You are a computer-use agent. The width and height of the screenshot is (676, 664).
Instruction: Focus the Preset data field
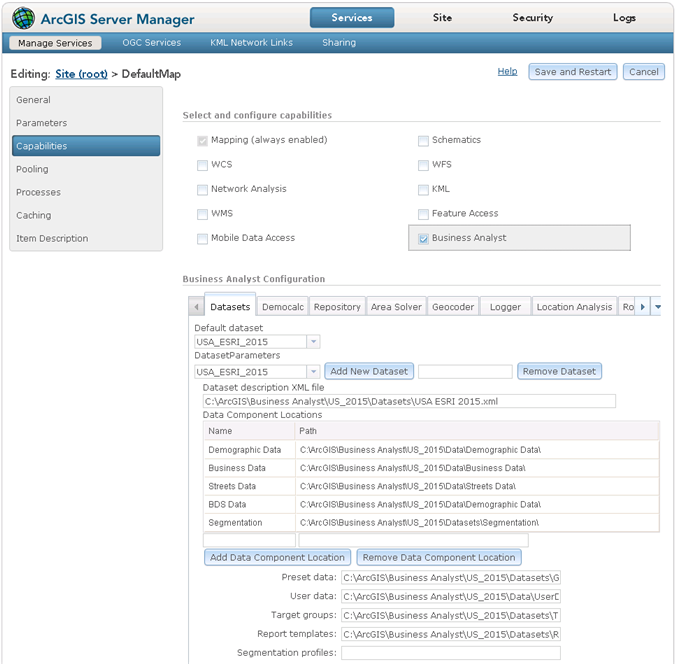coord(451,578)
